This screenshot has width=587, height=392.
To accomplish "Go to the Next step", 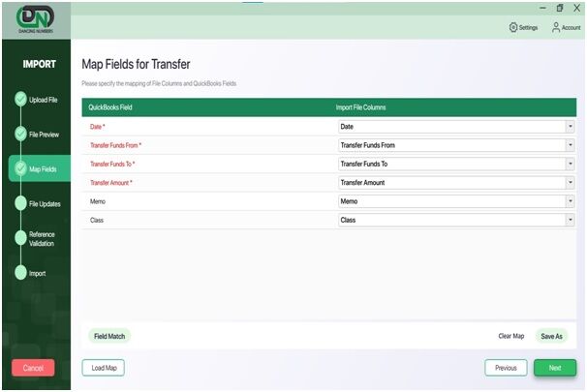I will (555, 368).
